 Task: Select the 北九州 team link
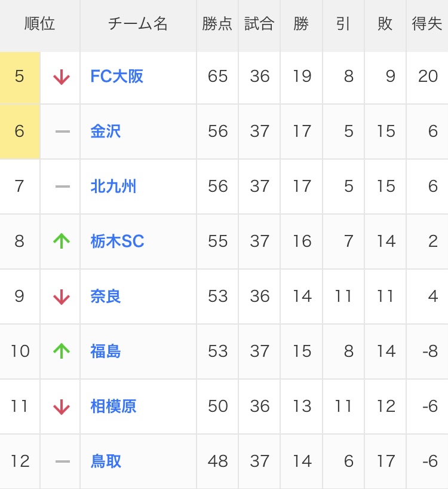click(x=113, y=187)
